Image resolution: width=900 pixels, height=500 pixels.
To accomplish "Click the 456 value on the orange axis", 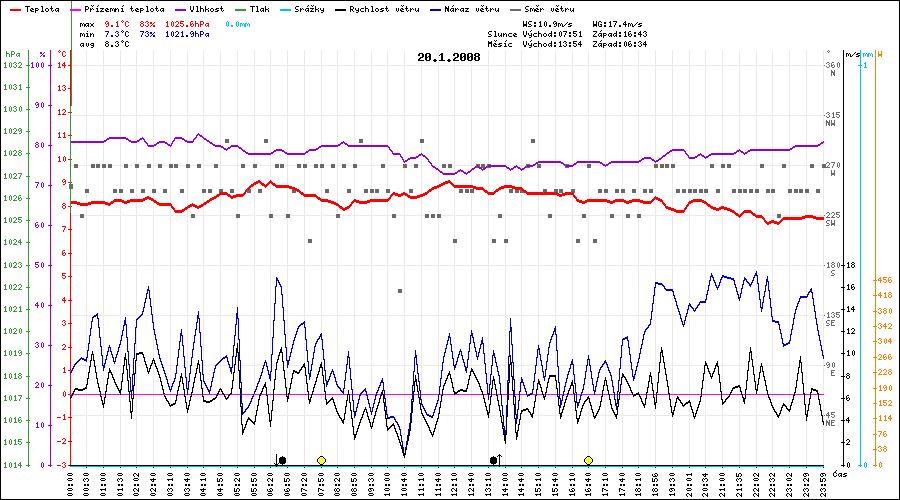I will [x=885, y=280].
